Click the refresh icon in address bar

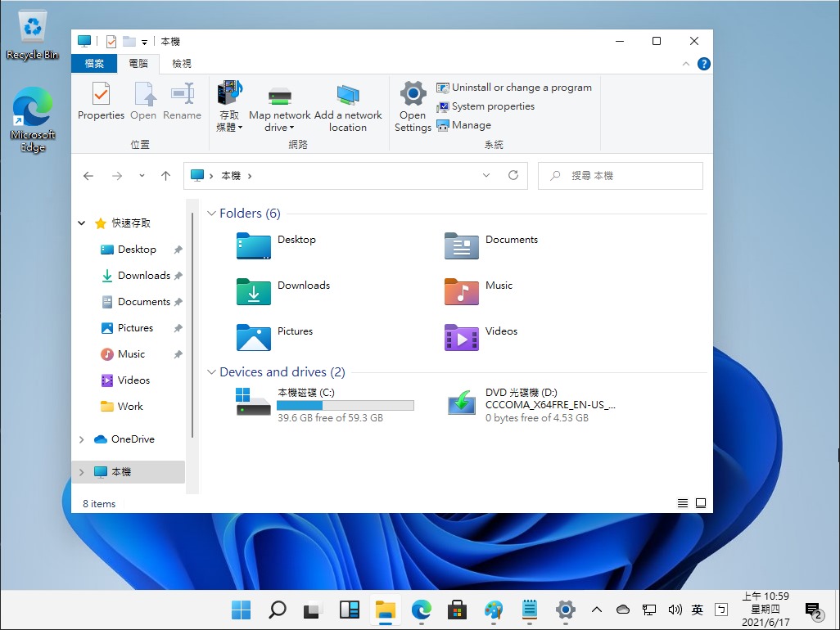(x=513, y=176)
